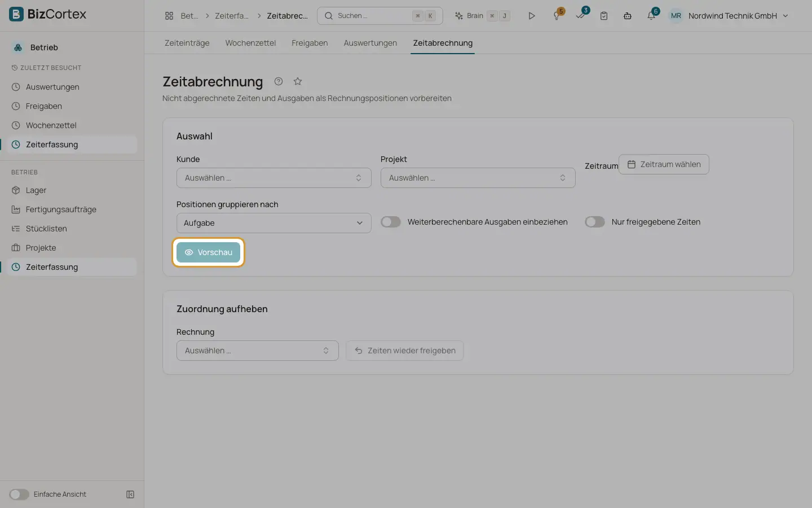Switch to the Wochenzettel tab
The height and width of the screenshot is (508, 812).
(x=250, y=43)
